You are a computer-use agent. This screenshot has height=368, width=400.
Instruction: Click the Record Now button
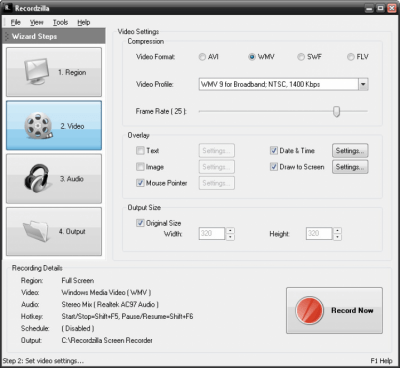(x=334, y=310)
